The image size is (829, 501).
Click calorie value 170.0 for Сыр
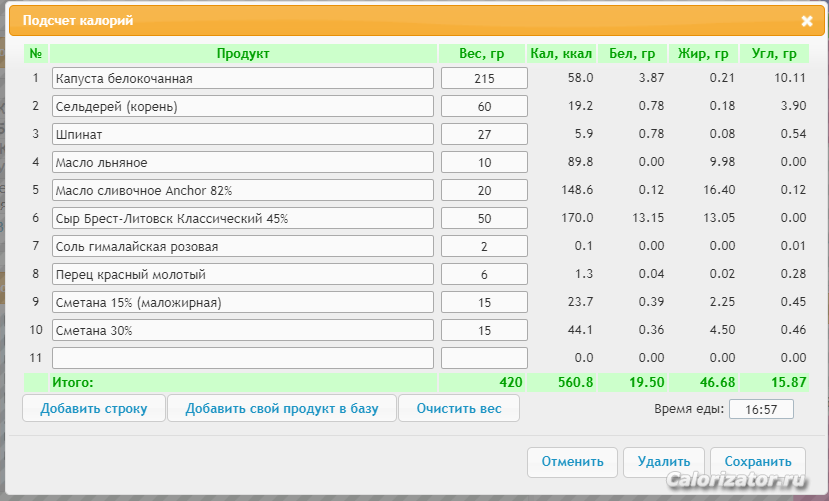click(x=577, y=218)
